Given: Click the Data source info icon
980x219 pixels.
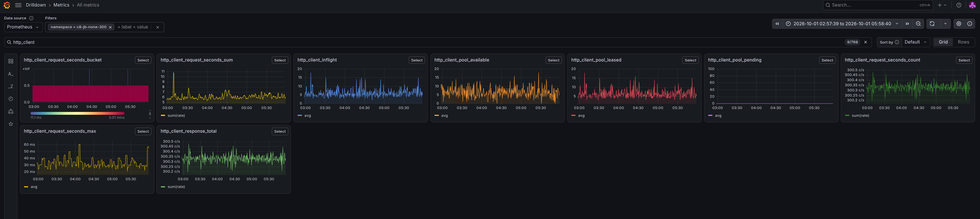Looking at the screenshot, I should (x=31, y=18).
